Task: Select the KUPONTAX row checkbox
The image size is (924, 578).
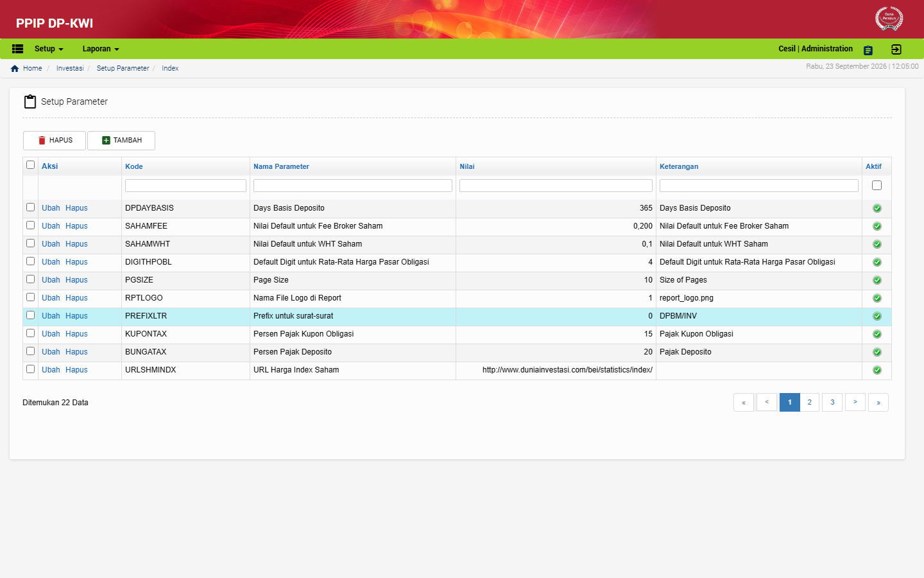Action: (30, 333)
